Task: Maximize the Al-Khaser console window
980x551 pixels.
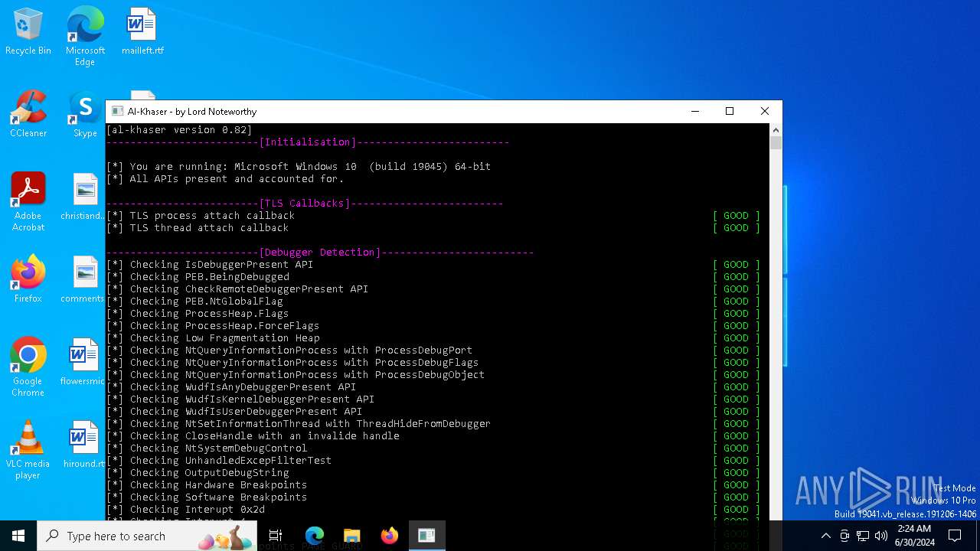Action: [730, 111]
